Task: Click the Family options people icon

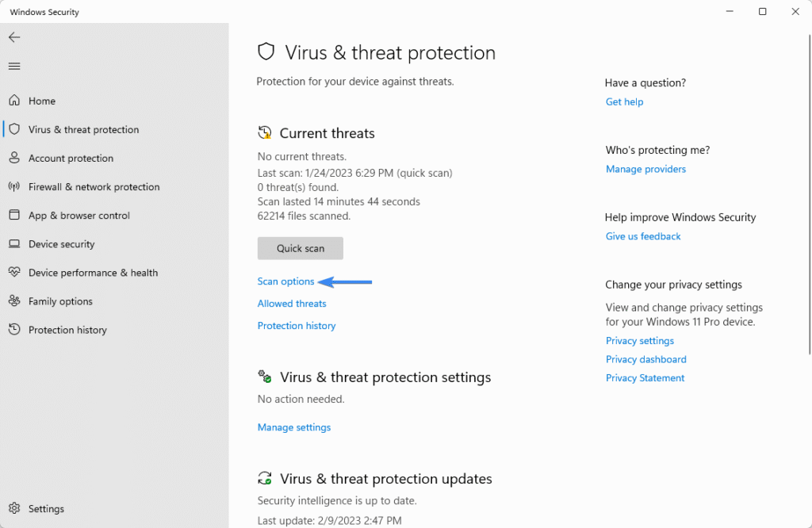Action: 14,301
